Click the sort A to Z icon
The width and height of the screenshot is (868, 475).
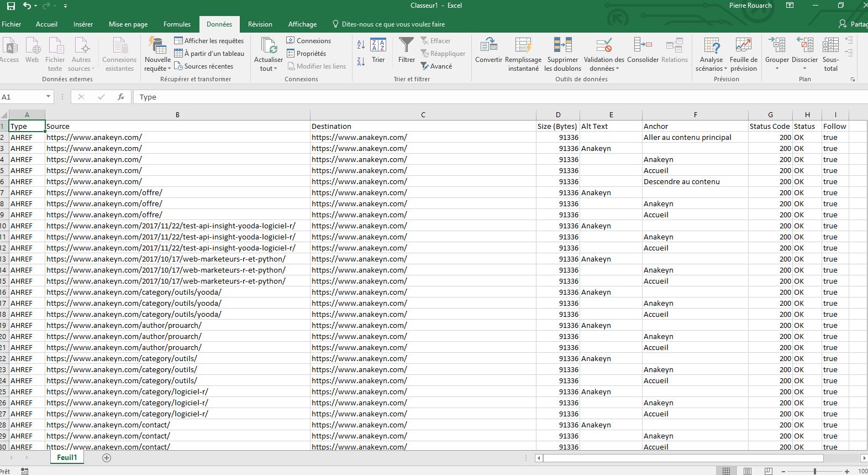361,45
